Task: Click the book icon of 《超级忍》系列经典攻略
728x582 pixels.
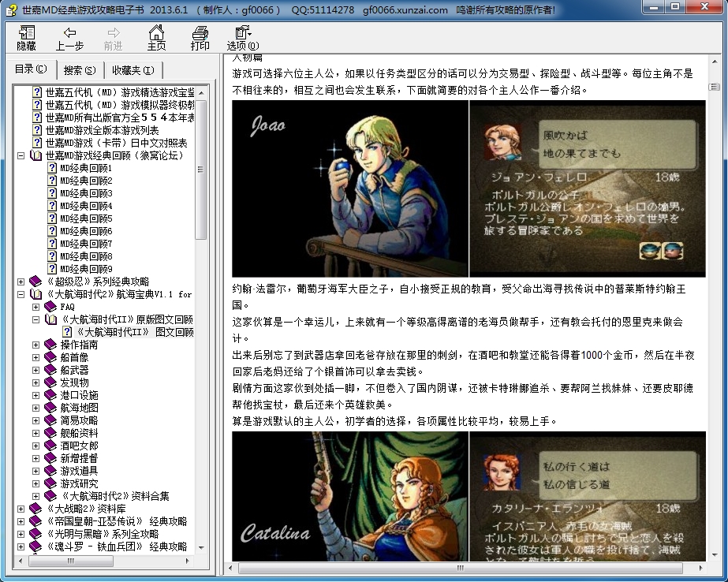Action: (x=36, y=281)
